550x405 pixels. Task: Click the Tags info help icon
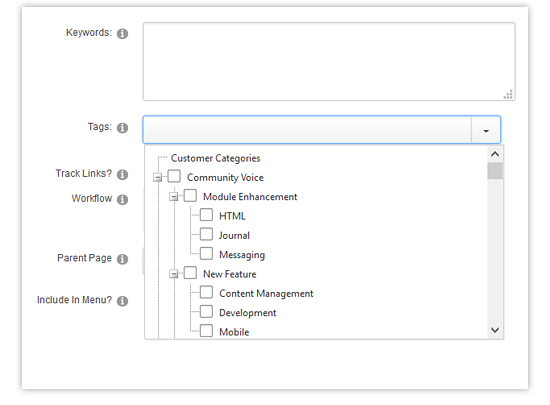(x=122, y=128)
